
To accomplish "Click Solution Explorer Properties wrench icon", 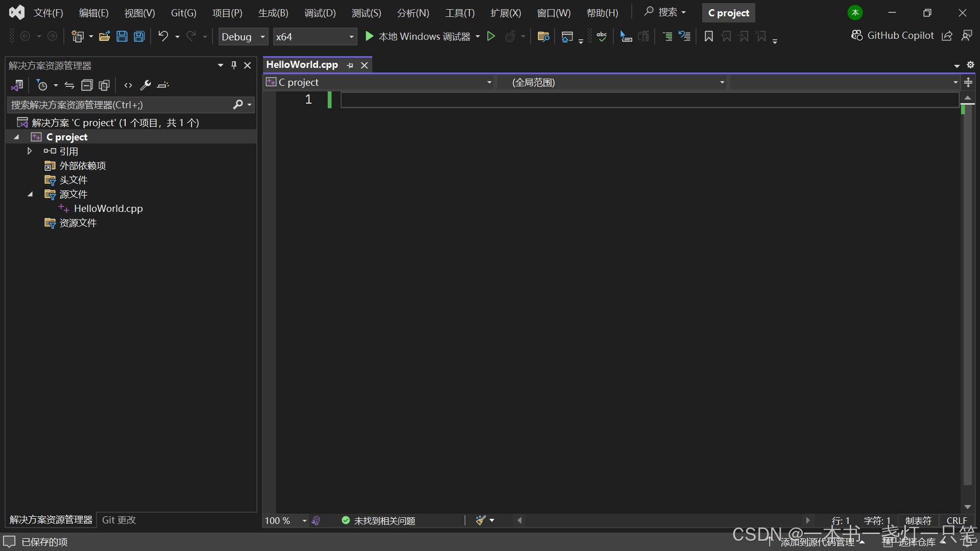I will point(146,85).
